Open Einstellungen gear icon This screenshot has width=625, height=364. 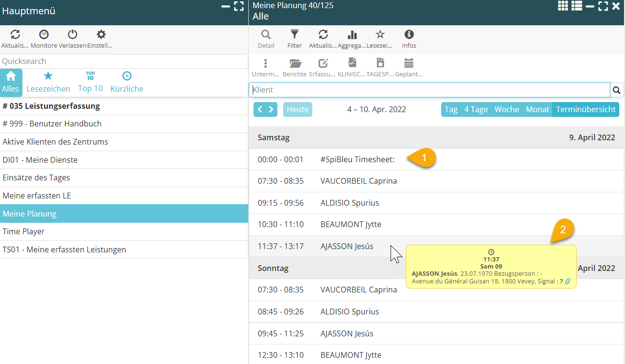pyautogui.click(x=101, y=35)
